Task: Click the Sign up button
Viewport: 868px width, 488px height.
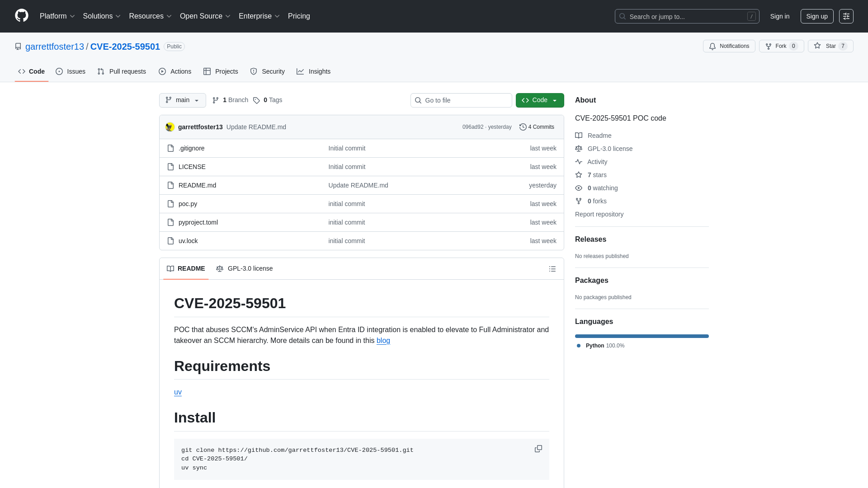Action: click(x=817, y=16)
